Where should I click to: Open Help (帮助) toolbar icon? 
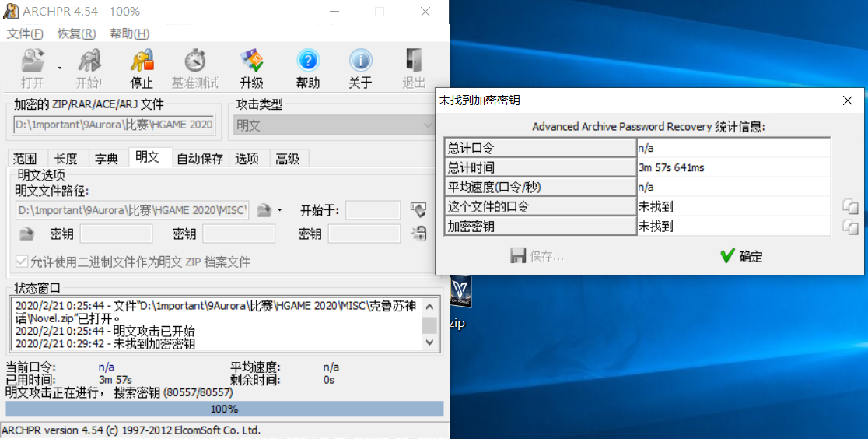308,61
